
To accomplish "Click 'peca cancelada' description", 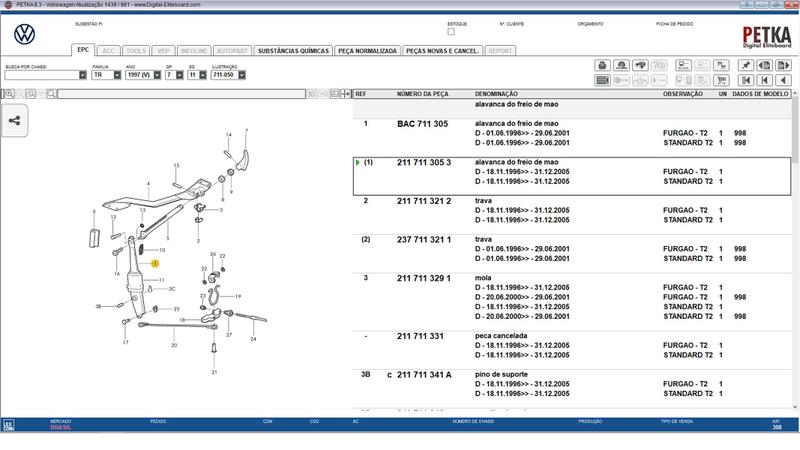I will (x=501, y=336).
